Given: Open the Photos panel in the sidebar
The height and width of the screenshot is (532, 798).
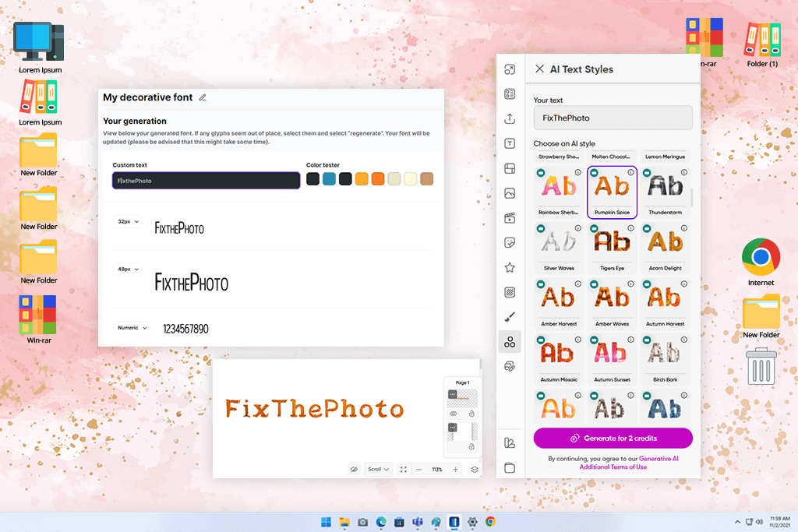Looking at the screenshot, I should 510,193.
